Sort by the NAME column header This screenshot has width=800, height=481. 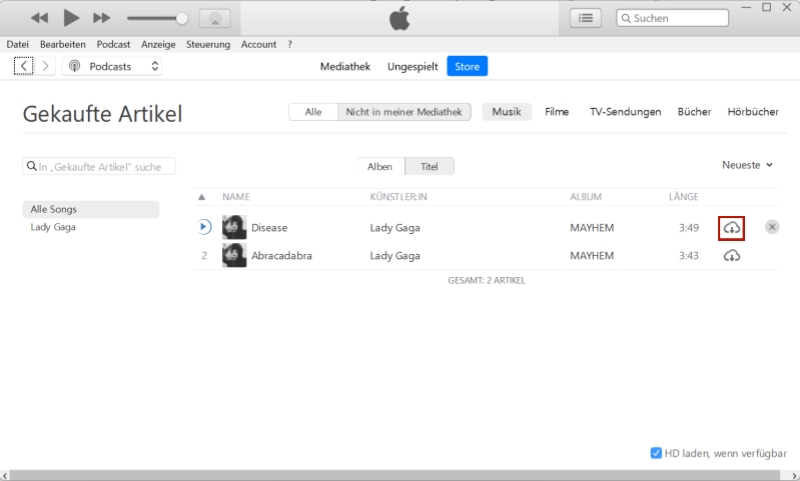click(x=236, y=197)
